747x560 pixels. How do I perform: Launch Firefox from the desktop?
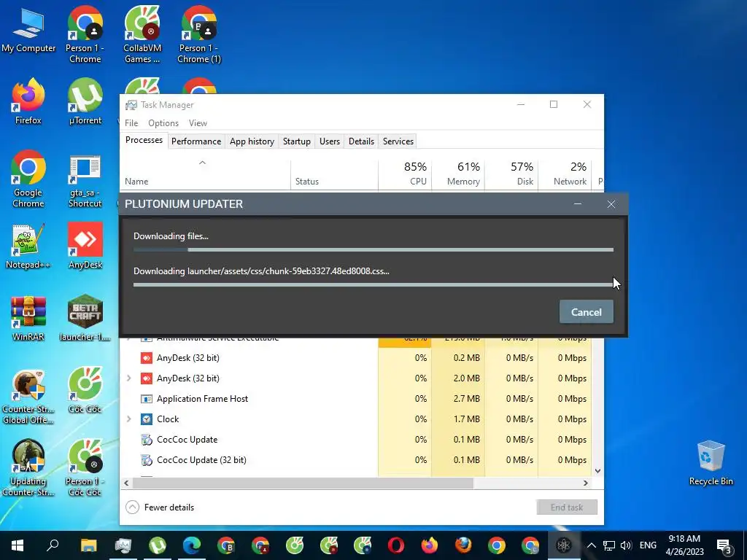[28, 101]
